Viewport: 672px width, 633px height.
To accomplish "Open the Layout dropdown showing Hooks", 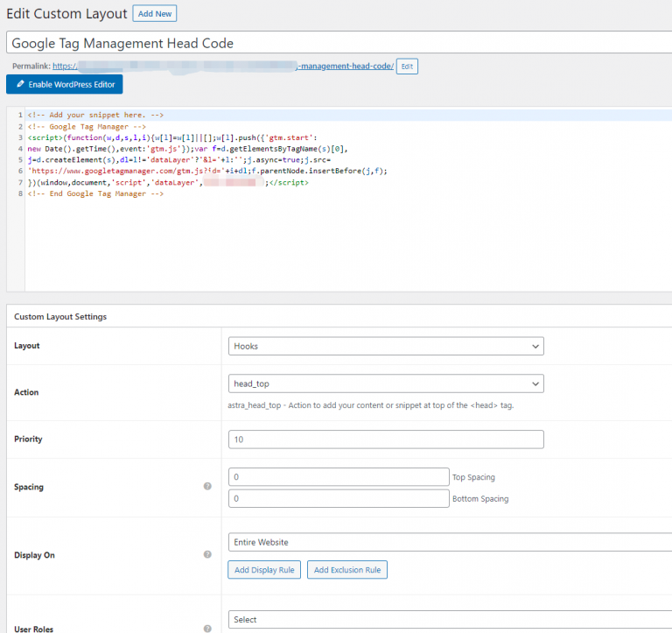I will pyautogui.click(x=386, y=346).
